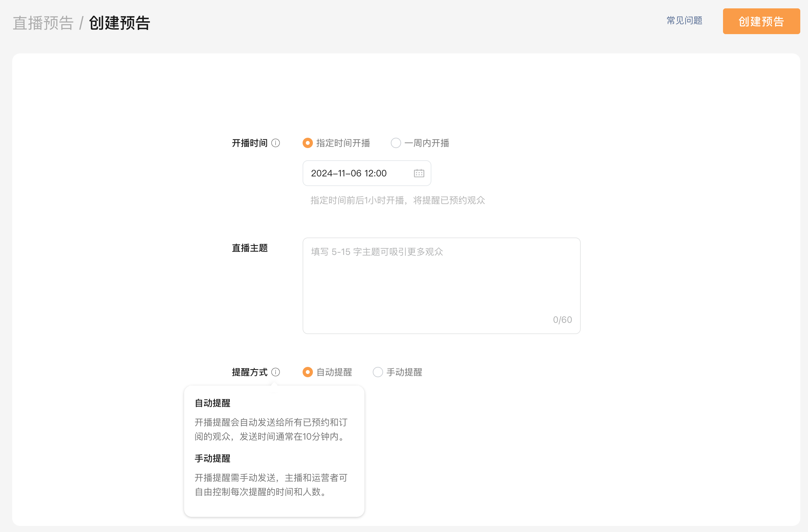The width and height of the screenshot is (808, 532).
Task: Click the 0/60 character counter
Action: pos(562,320)
